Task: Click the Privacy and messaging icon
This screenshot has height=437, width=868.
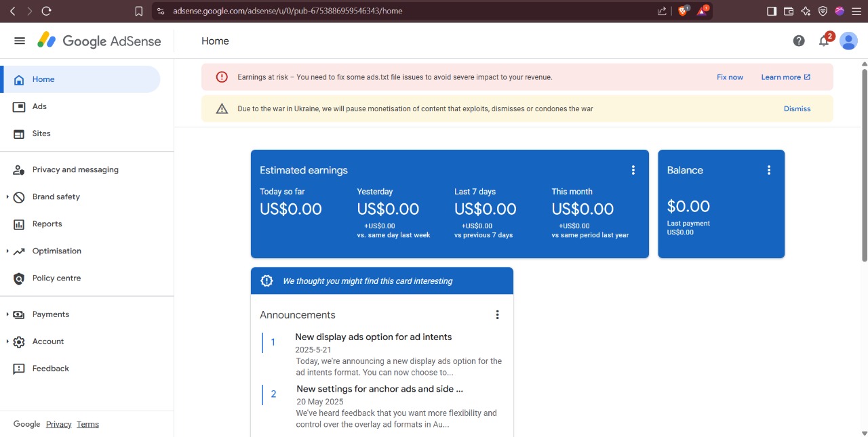Action: [19, 170]
